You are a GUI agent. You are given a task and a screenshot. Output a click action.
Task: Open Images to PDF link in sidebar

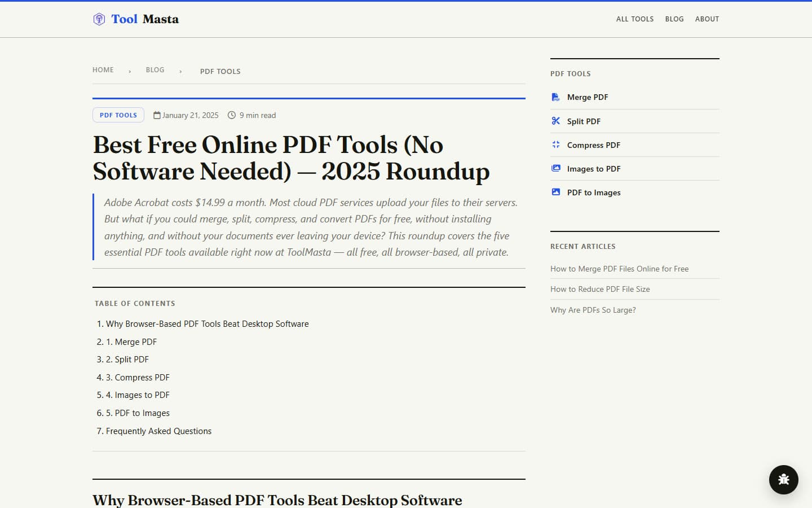click(594, 169)
